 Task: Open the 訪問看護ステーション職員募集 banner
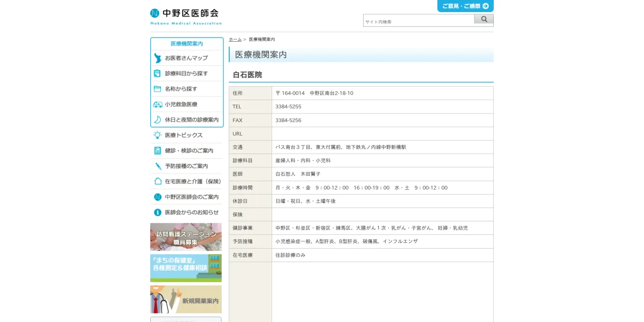tap(186, 237)
